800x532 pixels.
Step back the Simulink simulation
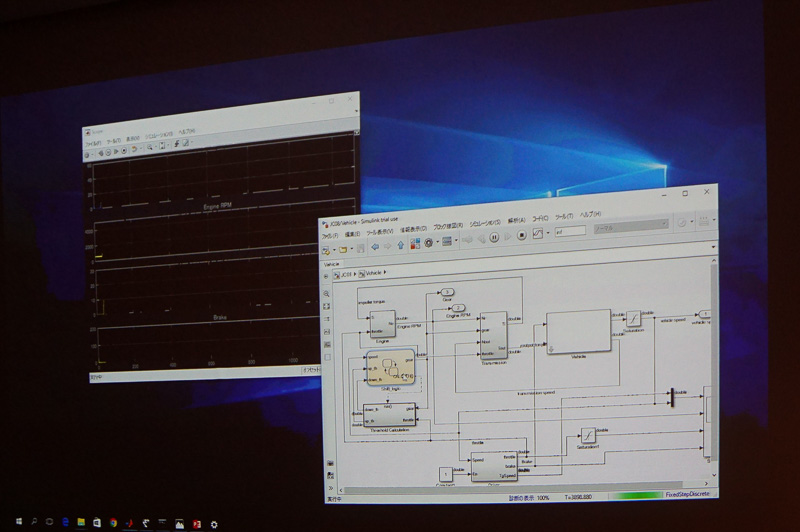coord(481,238)
